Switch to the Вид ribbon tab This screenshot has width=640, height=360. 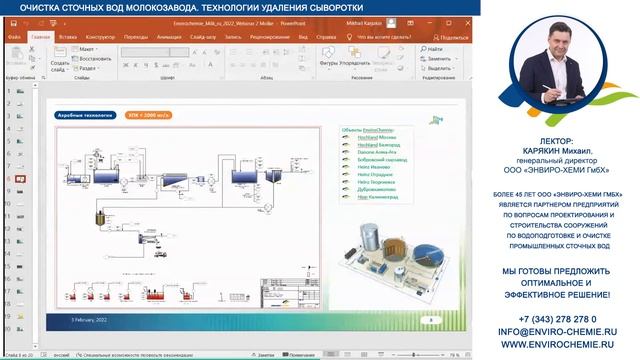pos(303,37)
